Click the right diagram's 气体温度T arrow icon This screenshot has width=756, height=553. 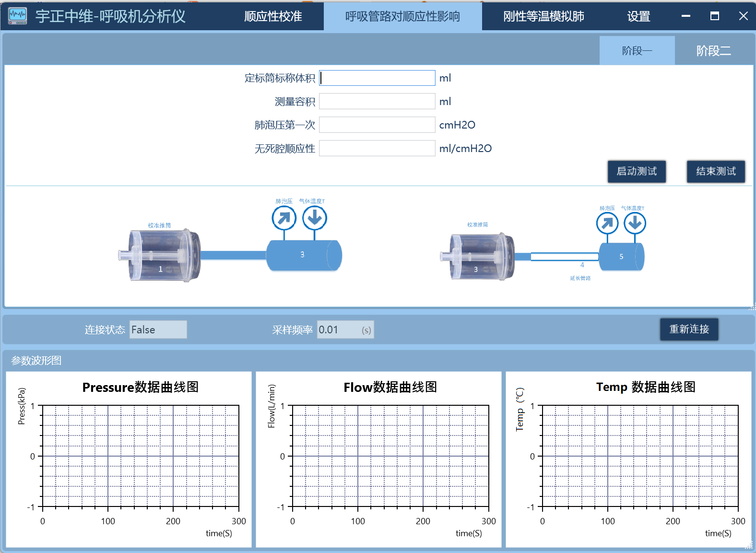[635, 224]
